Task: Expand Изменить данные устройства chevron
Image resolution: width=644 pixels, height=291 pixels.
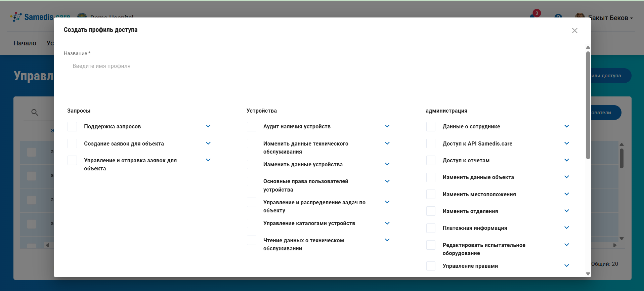Action: click(387, 164)
